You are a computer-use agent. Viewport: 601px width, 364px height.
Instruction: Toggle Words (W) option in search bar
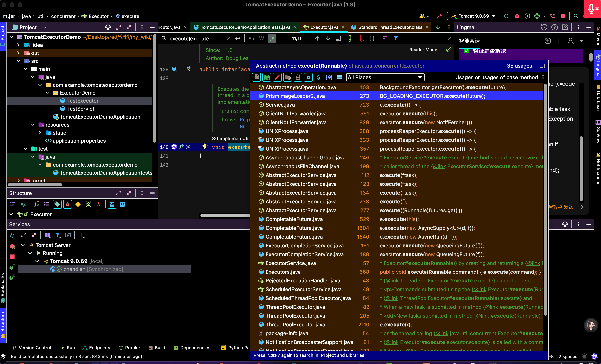click(x=262, y=39)
